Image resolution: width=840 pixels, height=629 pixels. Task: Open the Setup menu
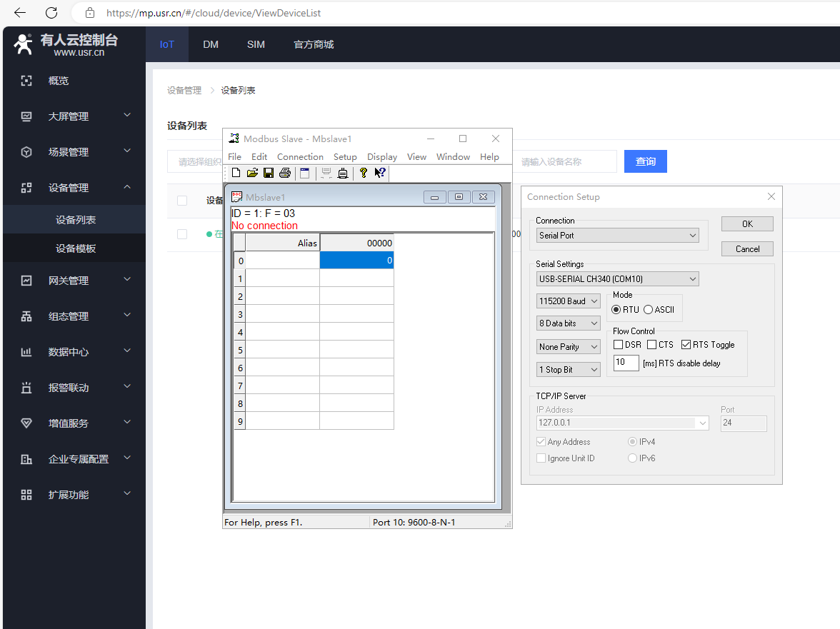345,157
